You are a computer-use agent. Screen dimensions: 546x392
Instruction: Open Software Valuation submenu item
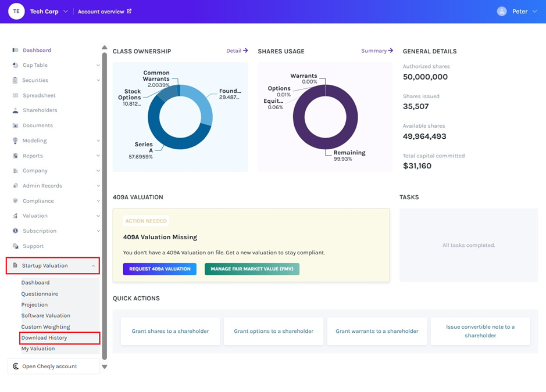pos(45,315)
